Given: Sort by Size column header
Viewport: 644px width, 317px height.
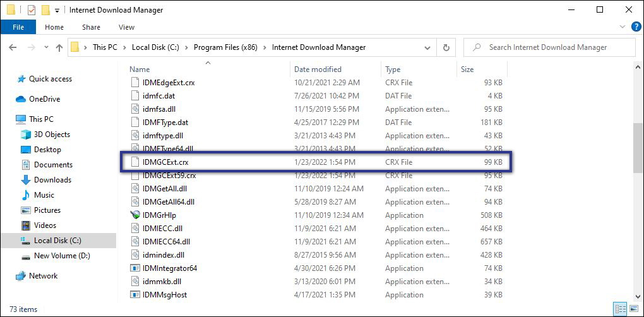Looking at the screenshot, I should 467,69.
